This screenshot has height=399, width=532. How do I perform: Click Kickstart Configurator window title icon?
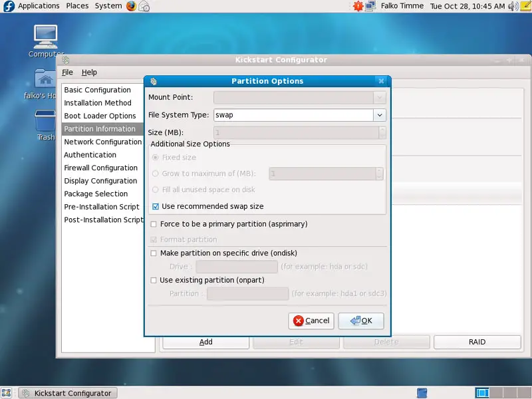coord(65,60)
